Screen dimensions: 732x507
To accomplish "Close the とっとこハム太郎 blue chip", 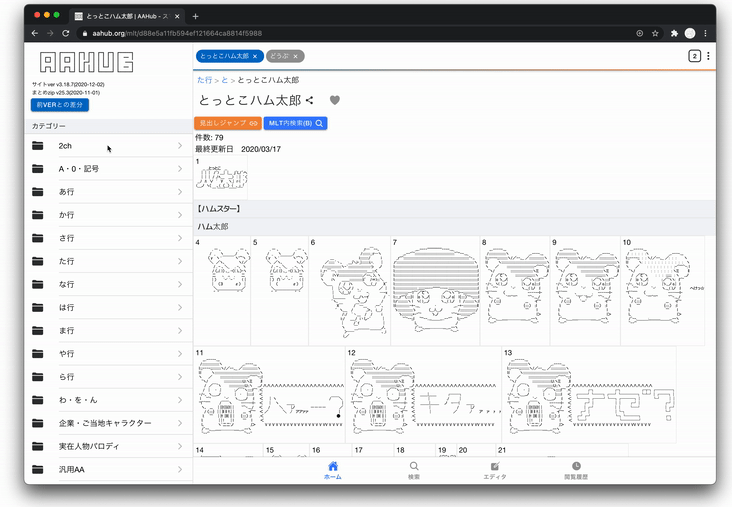I will coord(255,56).
